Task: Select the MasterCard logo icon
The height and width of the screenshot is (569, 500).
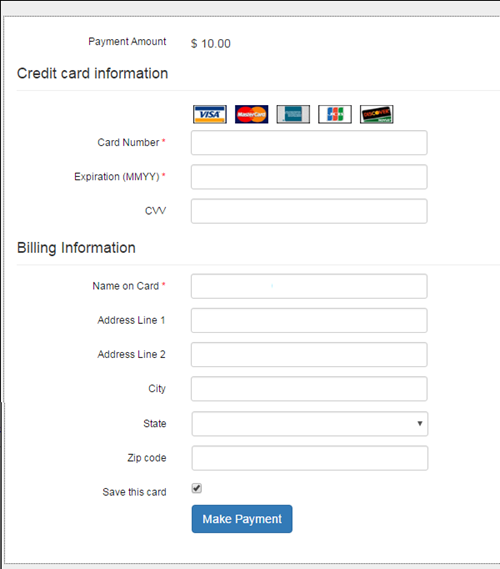Action: (x=251, y=114)
